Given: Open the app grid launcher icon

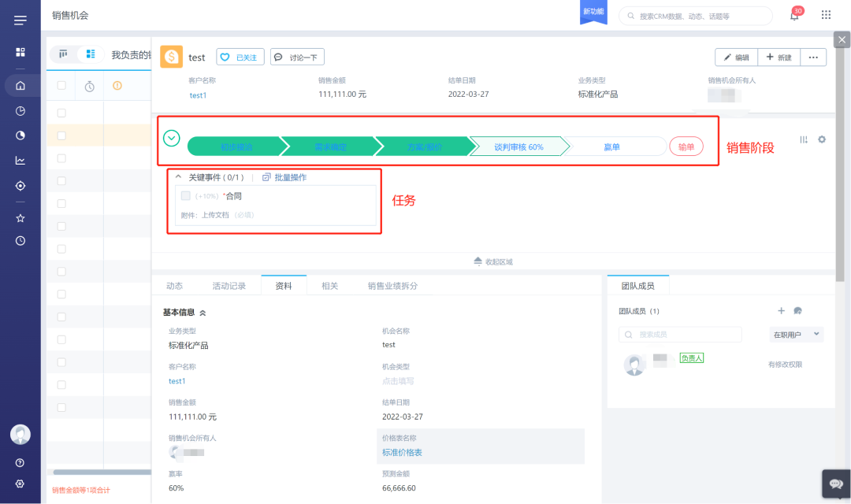Looking at the screenshot, I should tap(826, 15).
